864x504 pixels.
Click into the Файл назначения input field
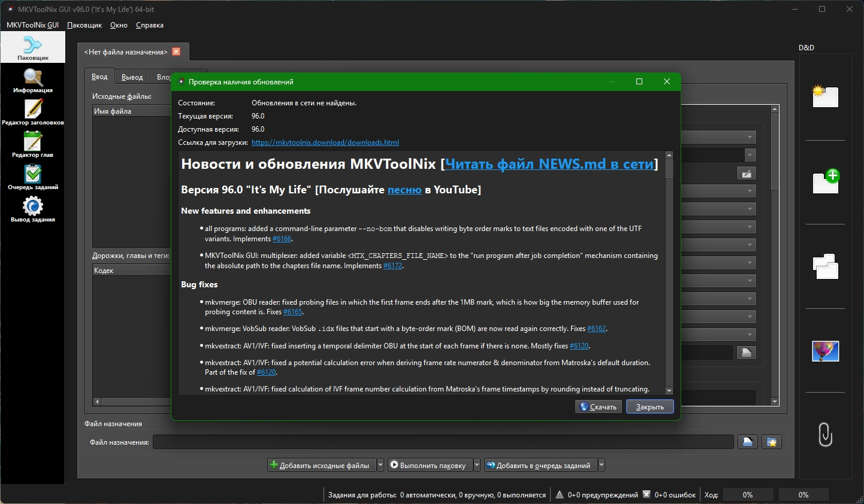point(443,442)
